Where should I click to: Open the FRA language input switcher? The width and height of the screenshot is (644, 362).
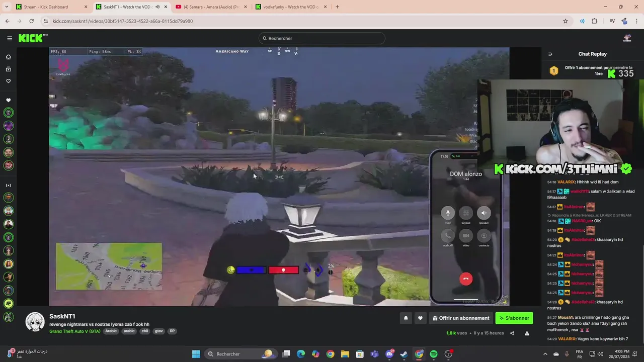(x=580, y=354)
